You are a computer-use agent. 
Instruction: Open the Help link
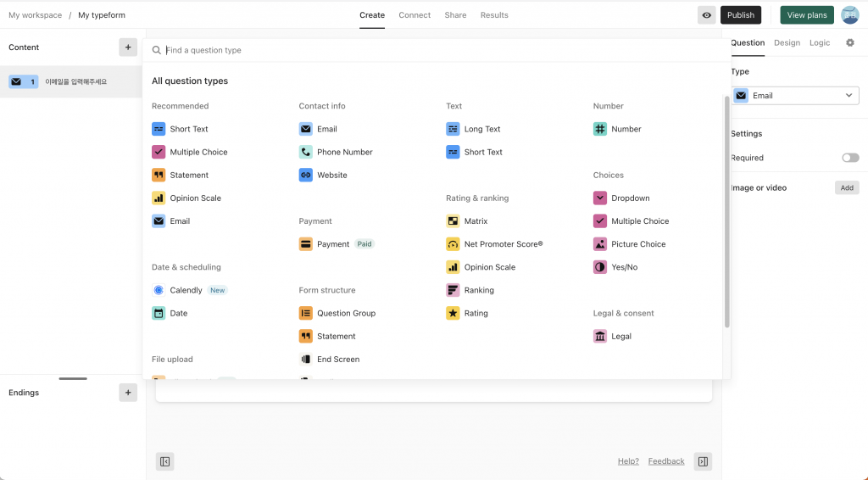(628, 461)
